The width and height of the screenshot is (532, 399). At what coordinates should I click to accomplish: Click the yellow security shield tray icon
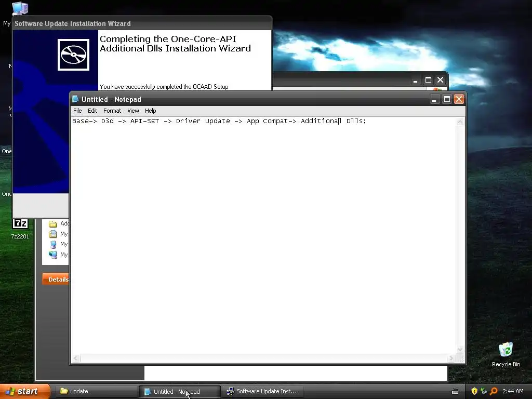(474, 391)
